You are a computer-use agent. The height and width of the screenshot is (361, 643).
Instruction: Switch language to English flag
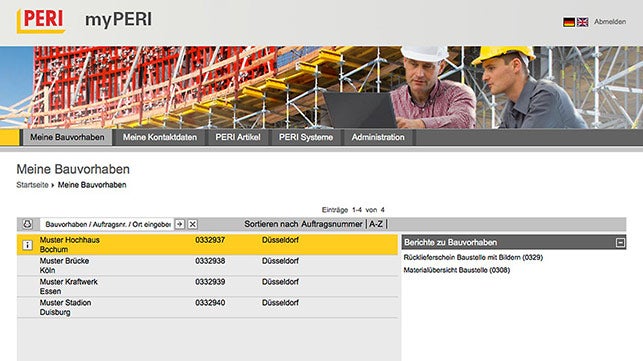tap(582, 22)
